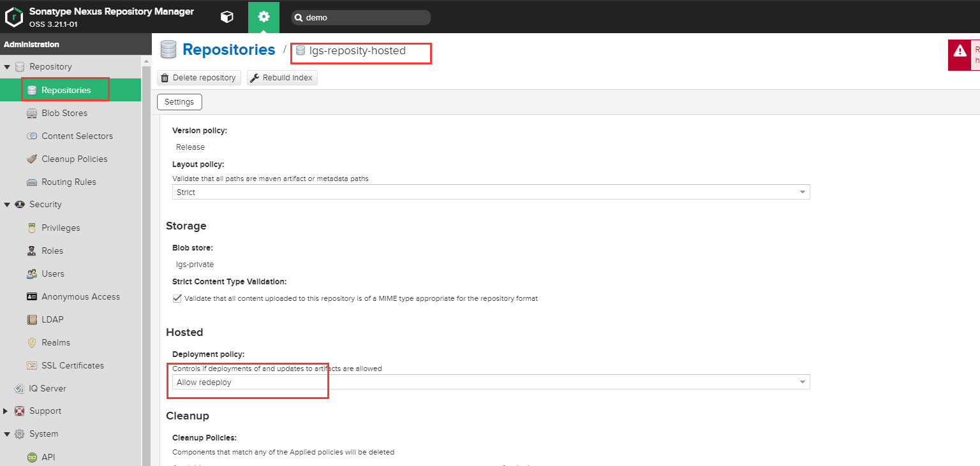
Task: Click the Roles icon
Action: coord(32,251)
